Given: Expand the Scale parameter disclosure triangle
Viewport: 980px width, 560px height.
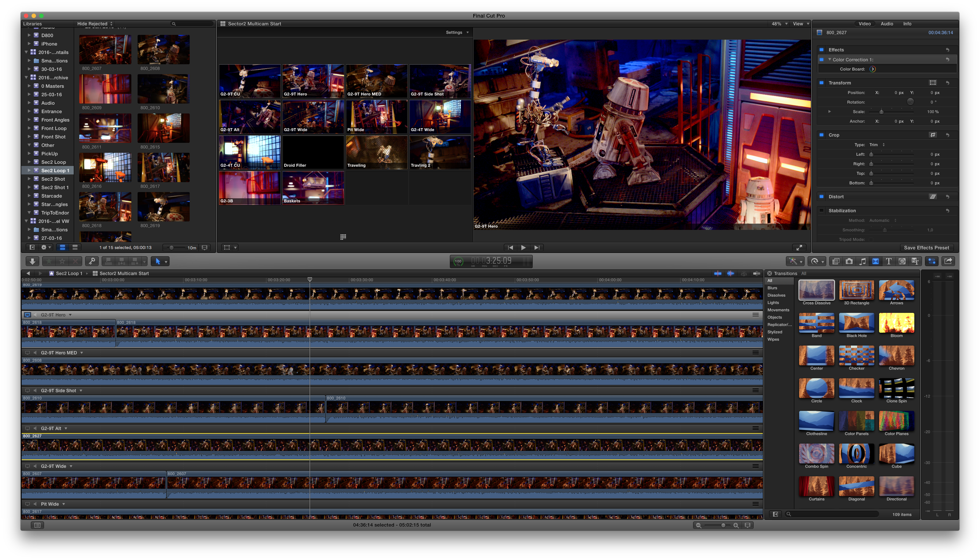Looking at the screenshot, I should pos(830,112).
